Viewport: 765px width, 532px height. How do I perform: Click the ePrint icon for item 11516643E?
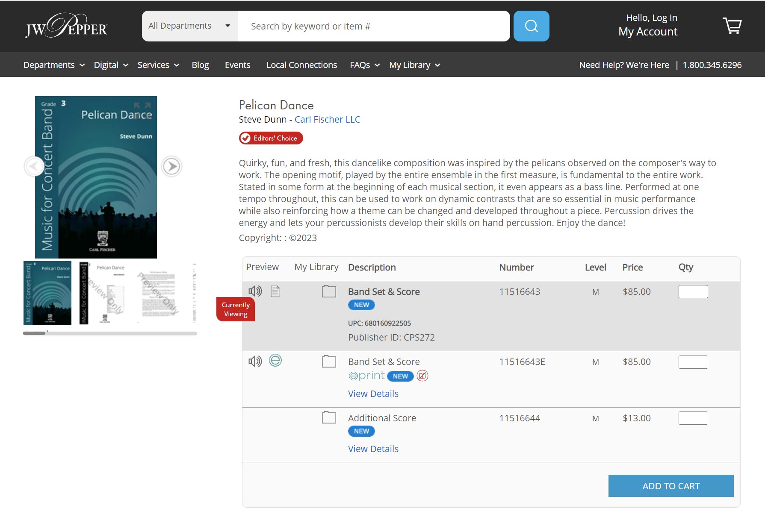click(275, 361)
